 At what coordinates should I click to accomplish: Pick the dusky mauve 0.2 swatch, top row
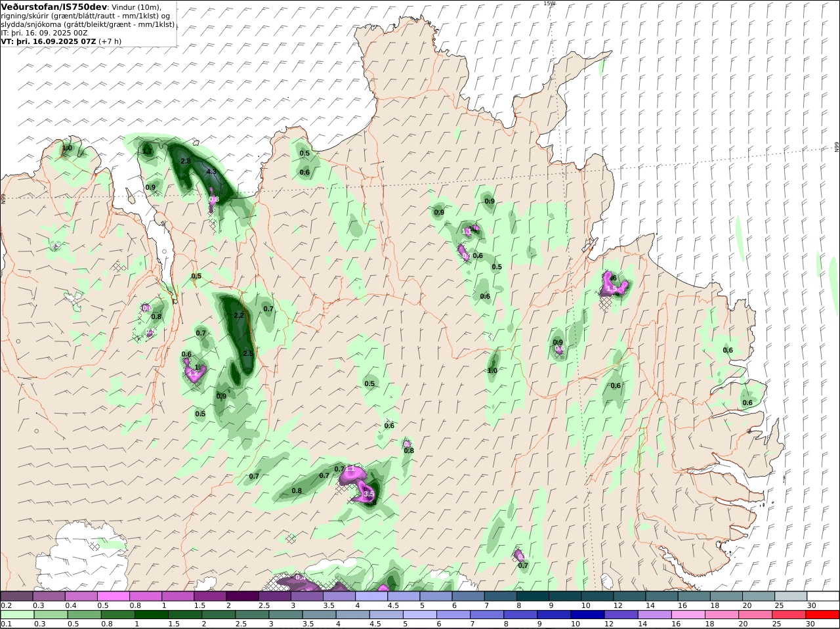tap(17, 596)
